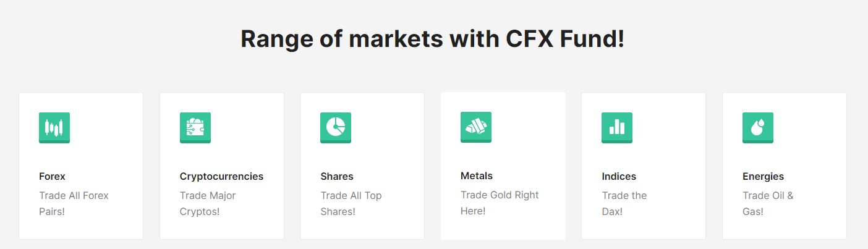
Task: Click 'Trade Major Cryptos!' description
Action: pyautogui.click(x=208, y=203)
